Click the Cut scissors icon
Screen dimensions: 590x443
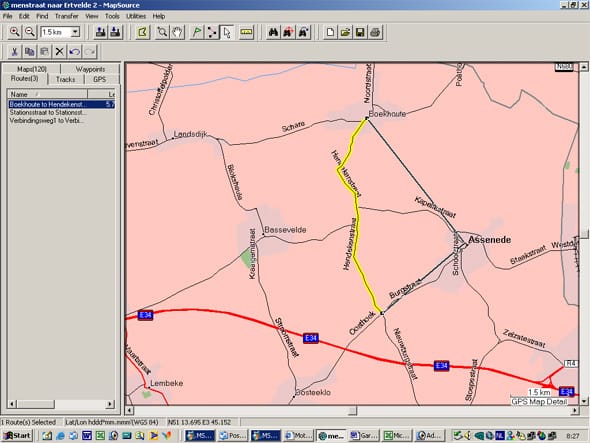14,52
